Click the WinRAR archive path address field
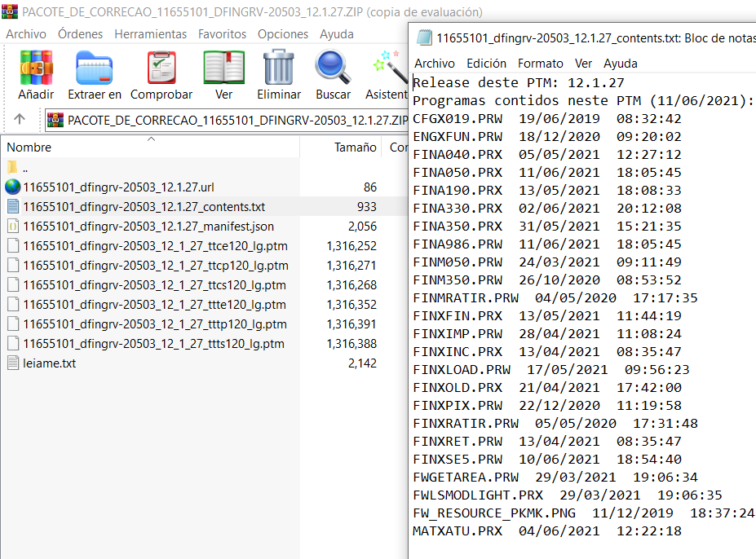 click(x=227, y=120)
